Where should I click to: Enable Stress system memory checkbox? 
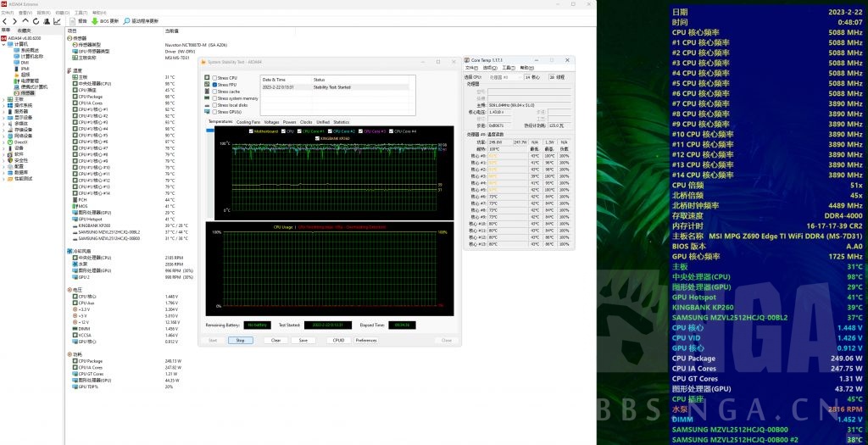(214, 98)
